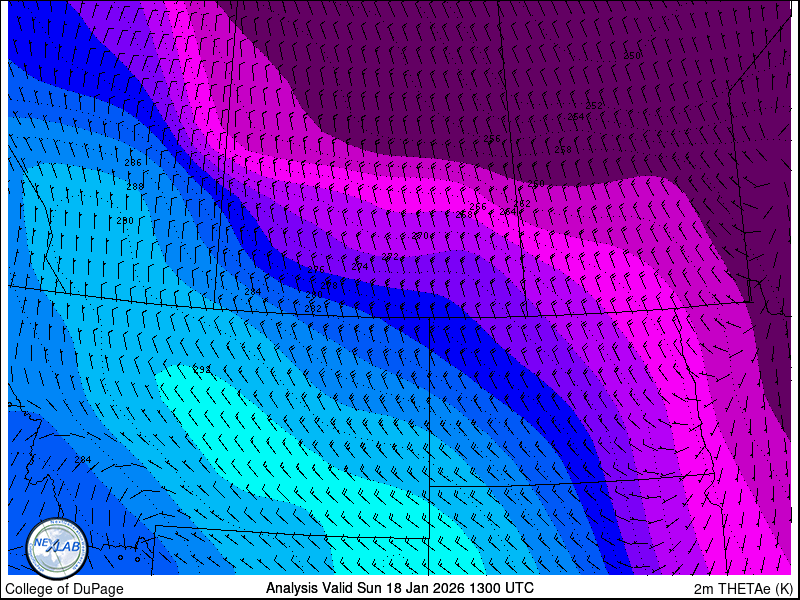Select the 278 contour label
The image size is (800, 600).
[329, 286]
